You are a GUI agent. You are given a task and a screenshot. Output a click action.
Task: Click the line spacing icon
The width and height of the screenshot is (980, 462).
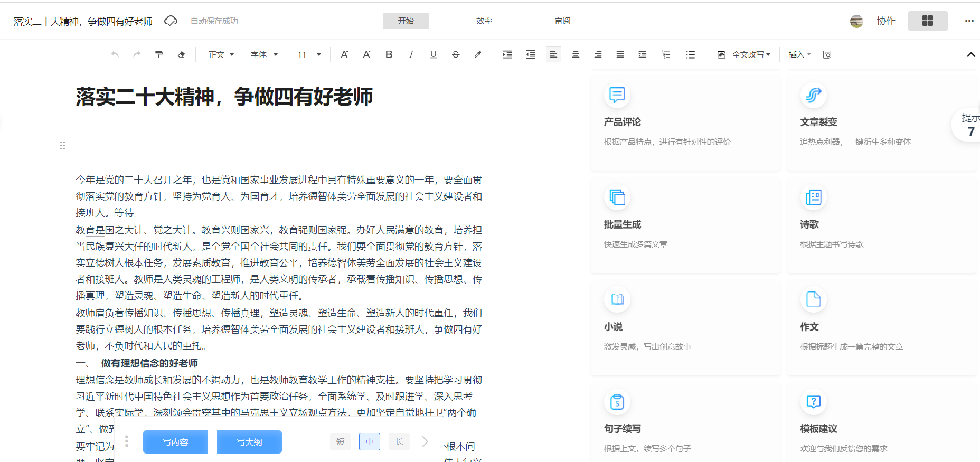coord(642,54)
